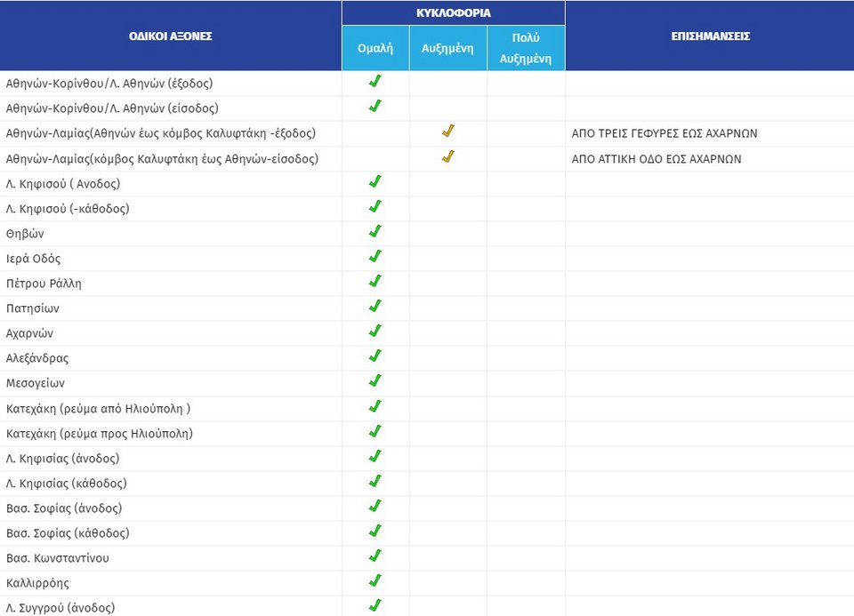Select Αθηνών-Λαμίας(κόμβος Καλυφτάκη έως Αθηνών-είσοδος) text
This screenshot has height=616, width=854.
click(x=162, y=159)
